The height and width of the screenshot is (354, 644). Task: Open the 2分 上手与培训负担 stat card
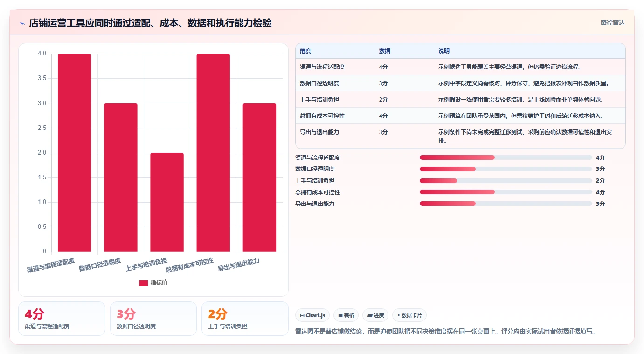(245, 319)
